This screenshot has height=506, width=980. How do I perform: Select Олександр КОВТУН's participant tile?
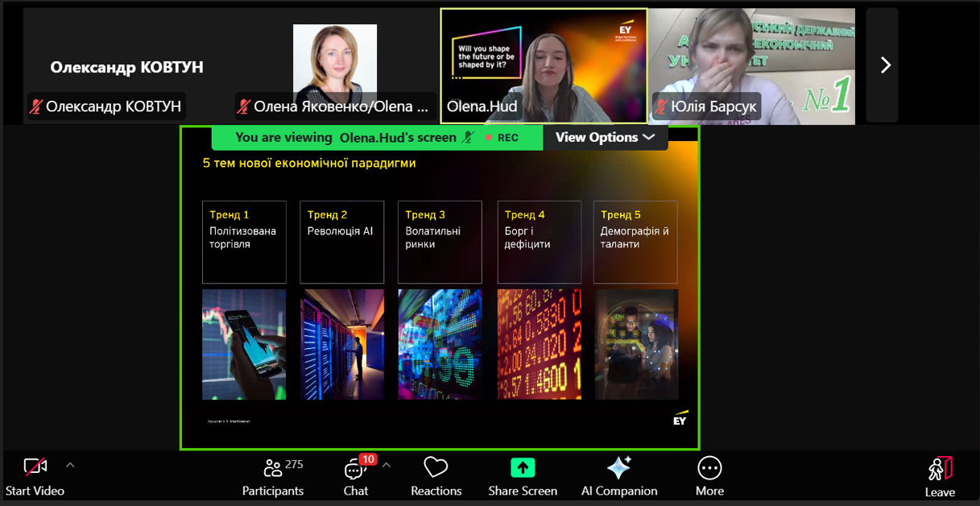click(127, 66)
